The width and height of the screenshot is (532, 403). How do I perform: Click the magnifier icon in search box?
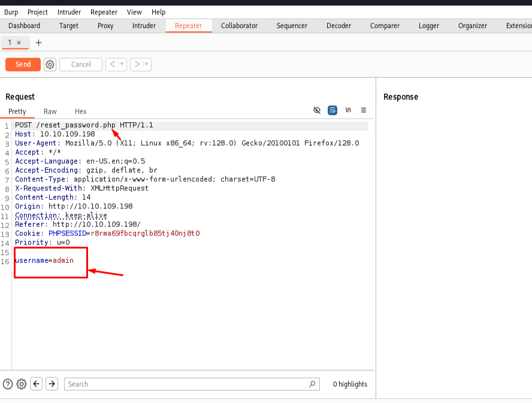point(312,384)
